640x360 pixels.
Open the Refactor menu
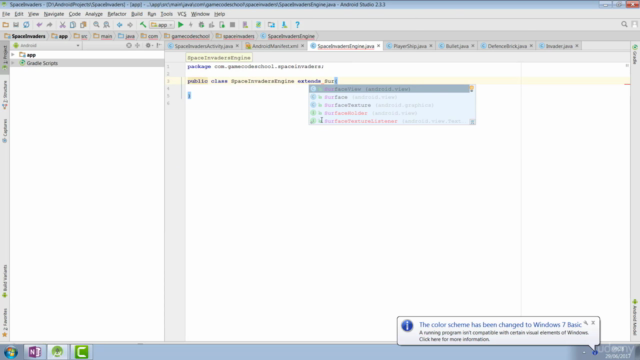[x=117, y=14]
